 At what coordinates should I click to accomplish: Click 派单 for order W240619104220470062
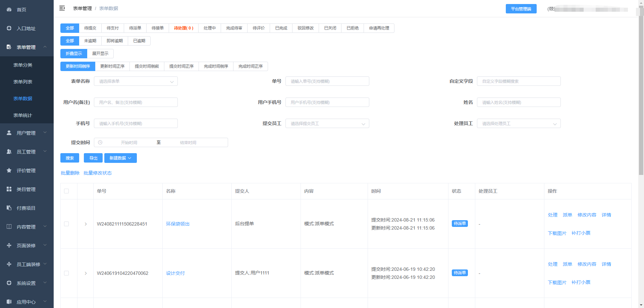568,264
